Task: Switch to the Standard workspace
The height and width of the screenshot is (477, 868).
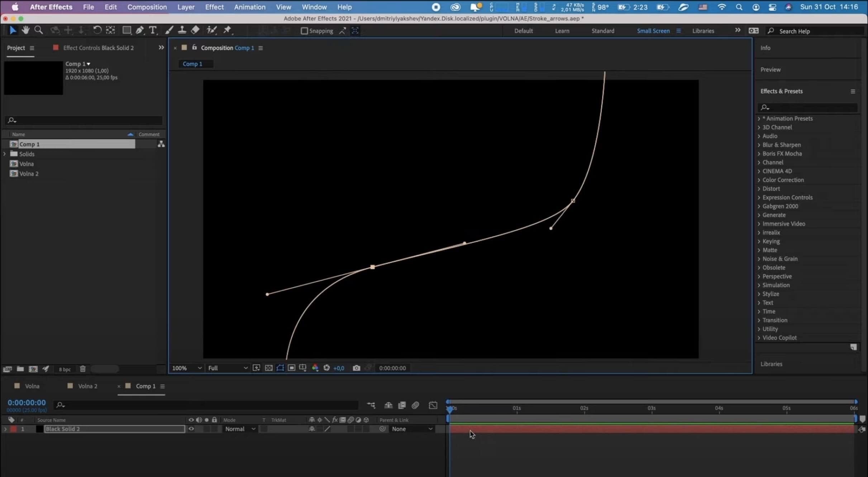Action: (x=602, y=31)
